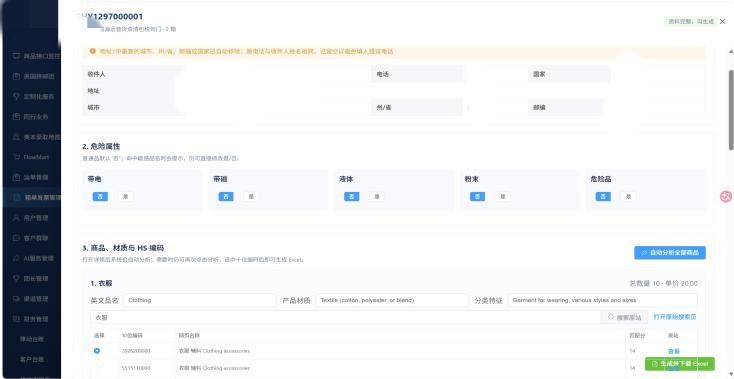Click the scrollbar down arrow
The image size is (734, 379).
731,374
